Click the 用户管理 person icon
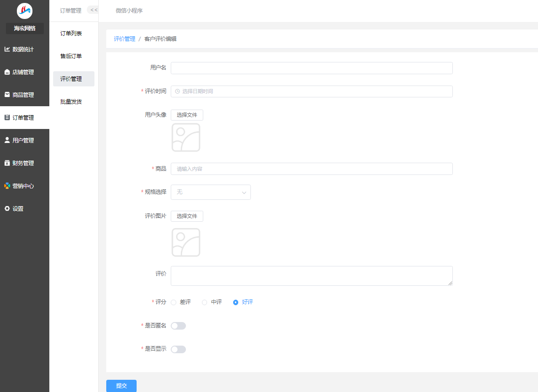538x392 pixels. click(x=7, y=140)
